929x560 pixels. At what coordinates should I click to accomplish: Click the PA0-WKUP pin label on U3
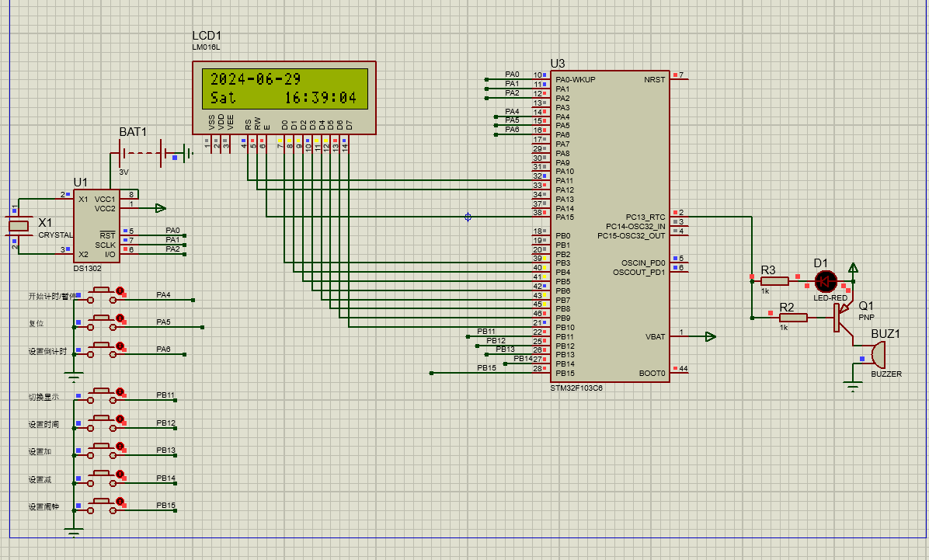[x=576, y=80]
